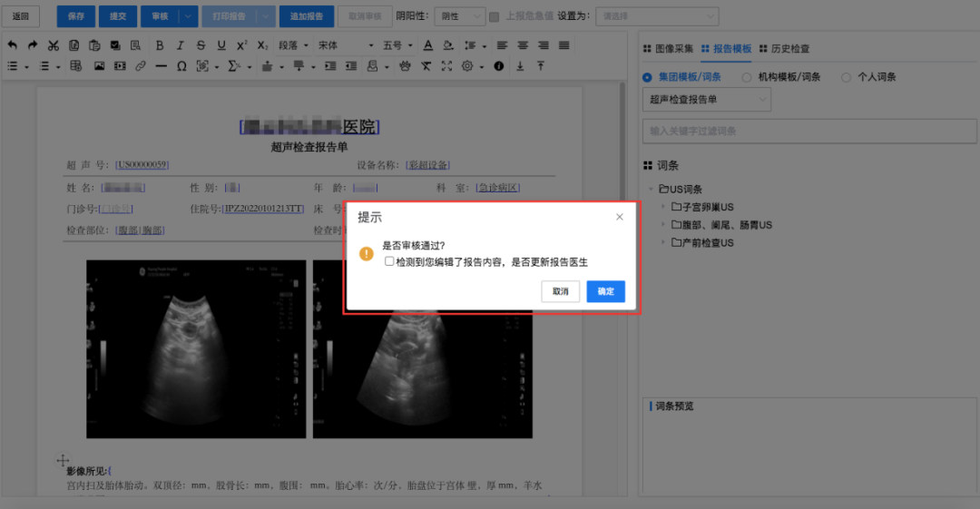
Task: Open the 超声检查报告单 template dropdown
Action: (x=707, y=100)
